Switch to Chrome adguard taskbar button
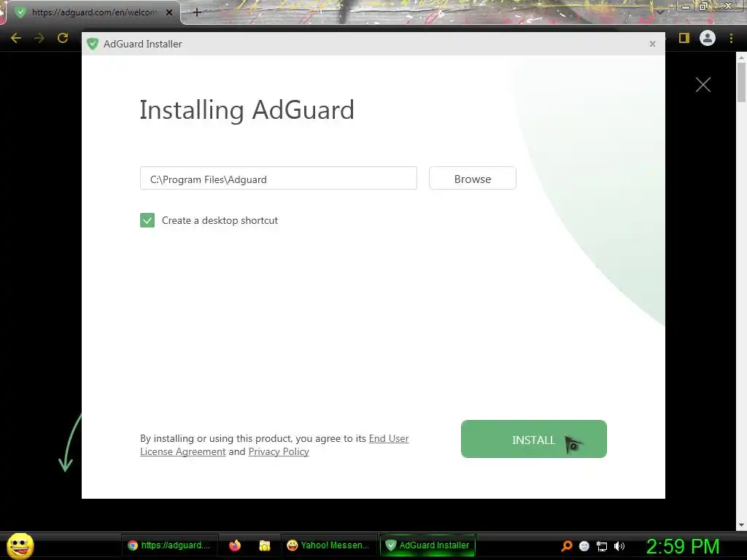Image resolution: width=747 pixels, height=560 pixels. pyautogui.click(x=169, y=545)
